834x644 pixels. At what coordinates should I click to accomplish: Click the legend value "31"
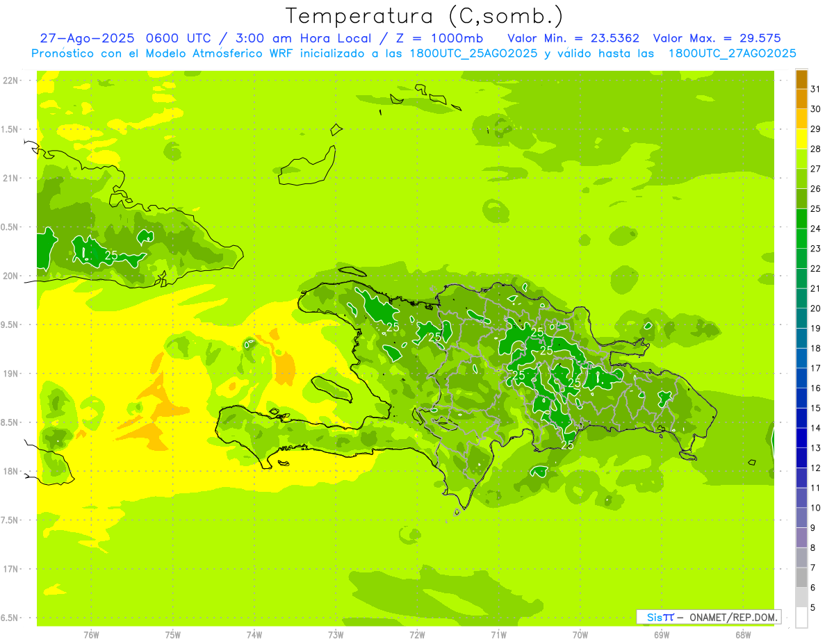(816, 88)
